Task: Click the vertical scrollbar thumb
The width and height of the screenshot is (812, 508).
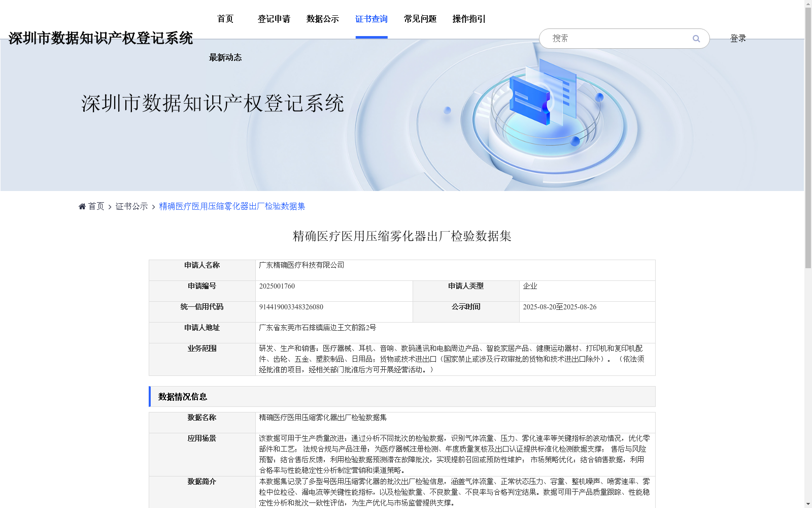Action: pos(808,138)
